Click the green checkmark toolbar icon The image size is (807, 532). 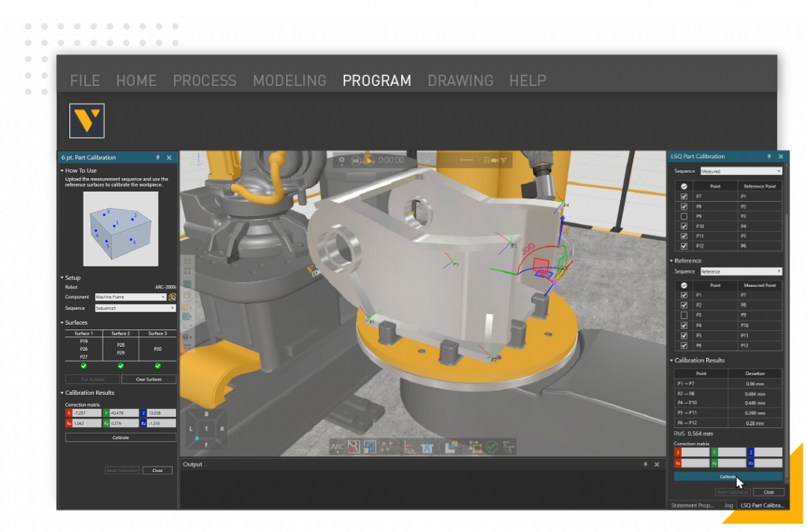coord(492,447)
